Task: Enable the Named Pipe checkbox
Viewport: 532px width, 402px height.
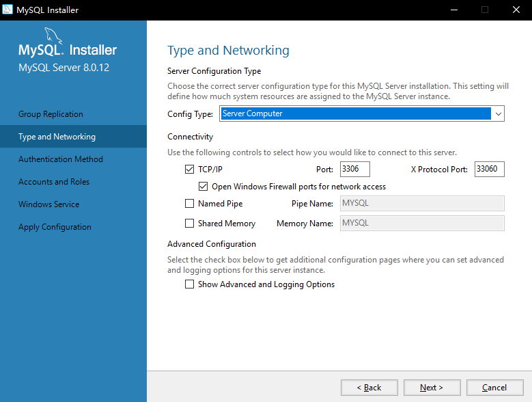Action: pos(189,203)
